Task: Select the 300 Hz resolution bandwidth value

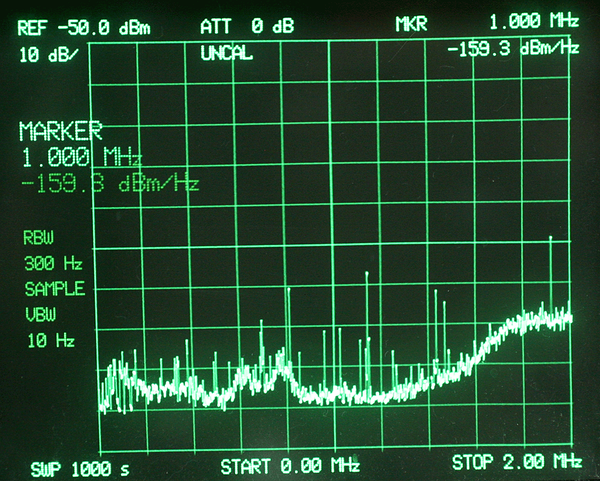Action: [x=53, y=264]
